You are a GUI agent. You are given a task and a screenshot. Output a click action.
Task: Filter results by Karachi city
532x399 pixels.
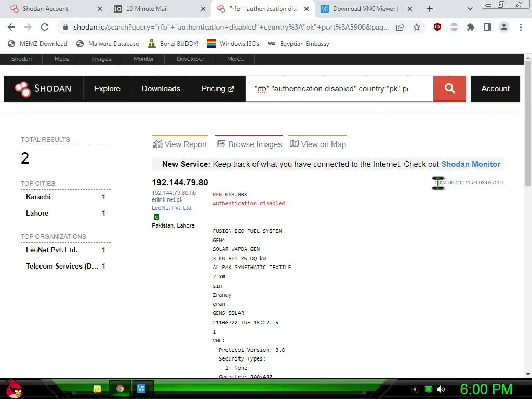point(38,197)
